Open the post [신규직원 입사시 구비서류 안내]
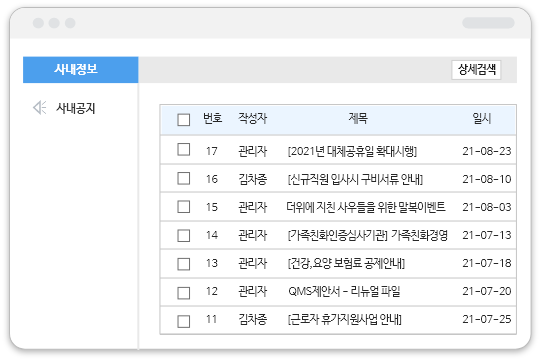Screen dimensions: 541x361 click(x=355, y=179)
